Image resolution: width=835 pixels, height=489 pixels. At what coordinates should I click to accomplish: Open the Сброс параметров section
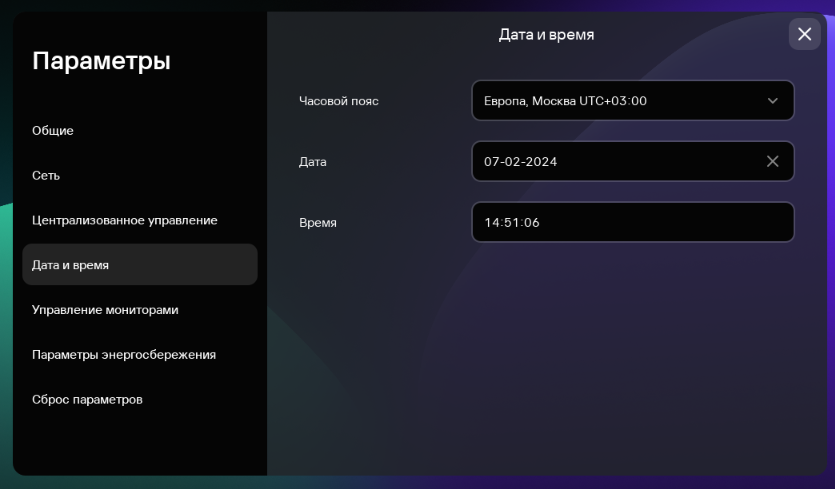coord(87,400)
